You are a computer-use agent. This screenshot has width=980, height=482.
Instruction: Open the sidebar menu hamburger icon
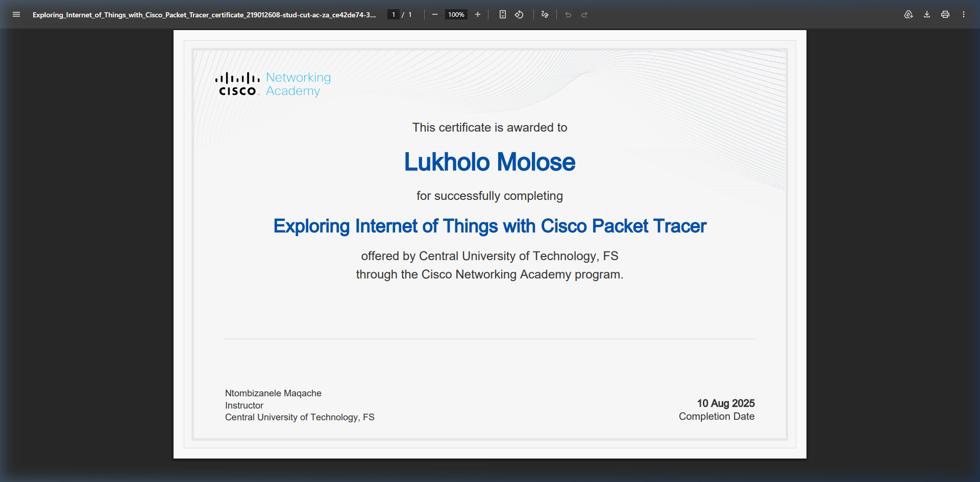[x=16, y=14]
